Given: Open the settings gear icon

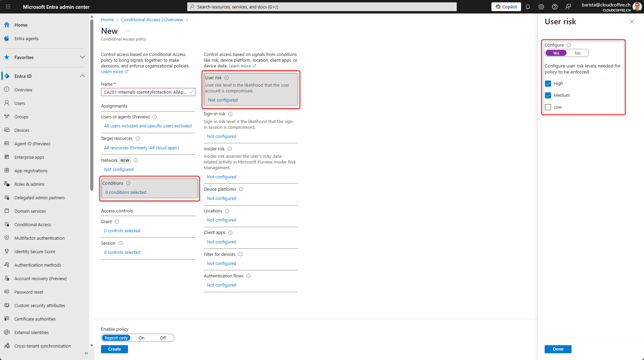Looking at the screenshot, I should pyautogui.click(x=541, y=7).
